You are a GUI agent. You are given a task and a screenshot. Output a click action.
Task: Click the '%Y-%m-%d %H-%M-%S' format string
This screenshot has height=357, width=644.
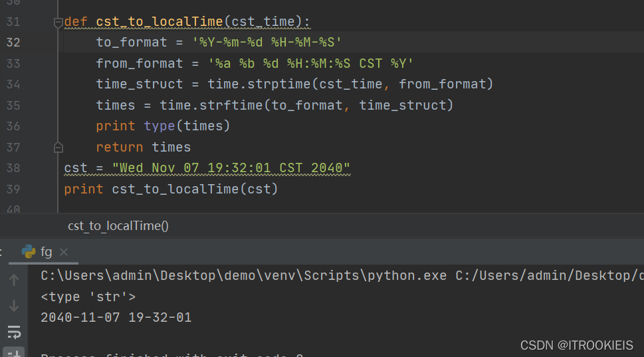267,43
